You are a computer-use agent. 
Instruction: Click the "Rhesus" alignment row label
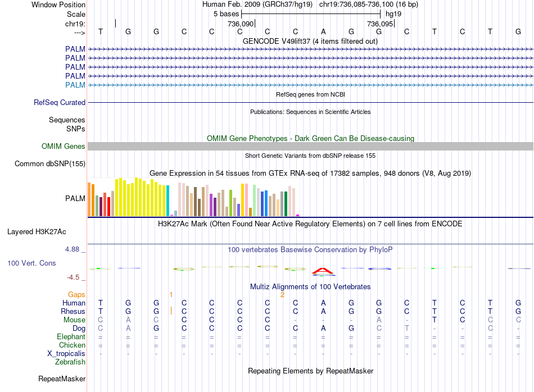73,311
